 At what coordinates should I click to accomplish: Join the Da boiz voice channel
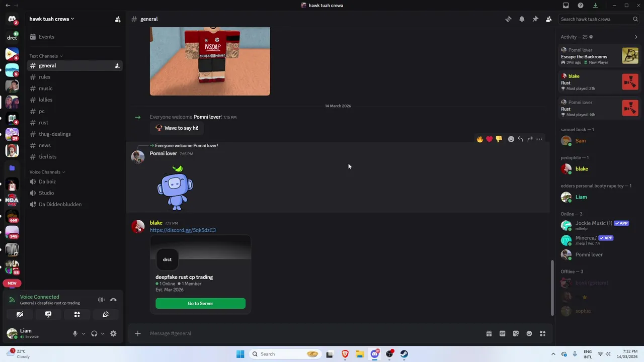point(74,182)
